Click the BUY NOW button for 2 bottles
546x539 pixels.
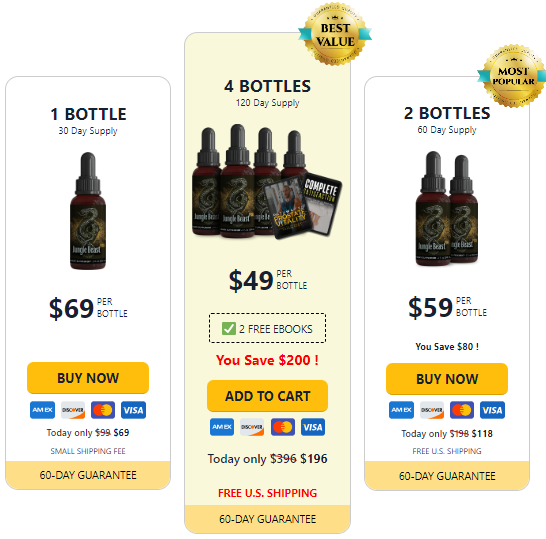[x=447, y=379]
